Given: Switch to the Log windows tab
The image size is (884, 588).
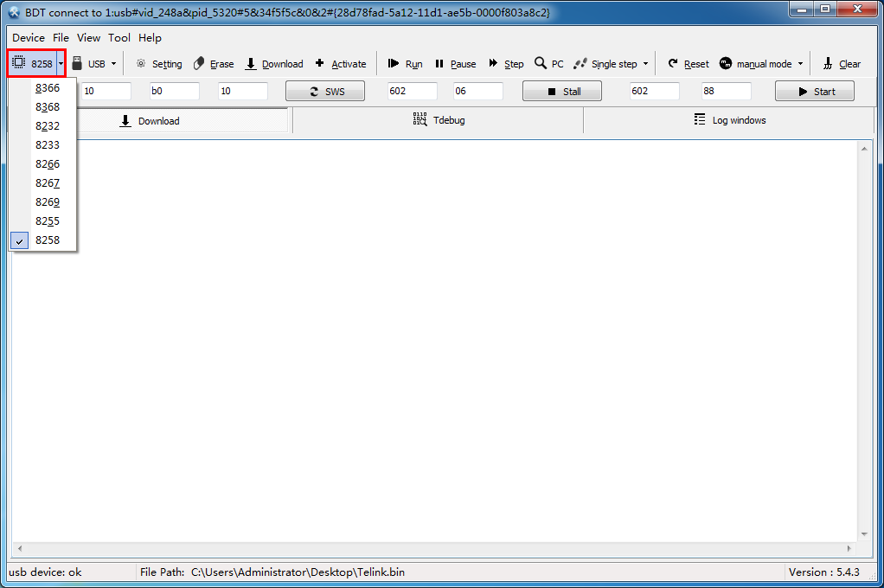Looking at the screenshot, I should point(730,120).
